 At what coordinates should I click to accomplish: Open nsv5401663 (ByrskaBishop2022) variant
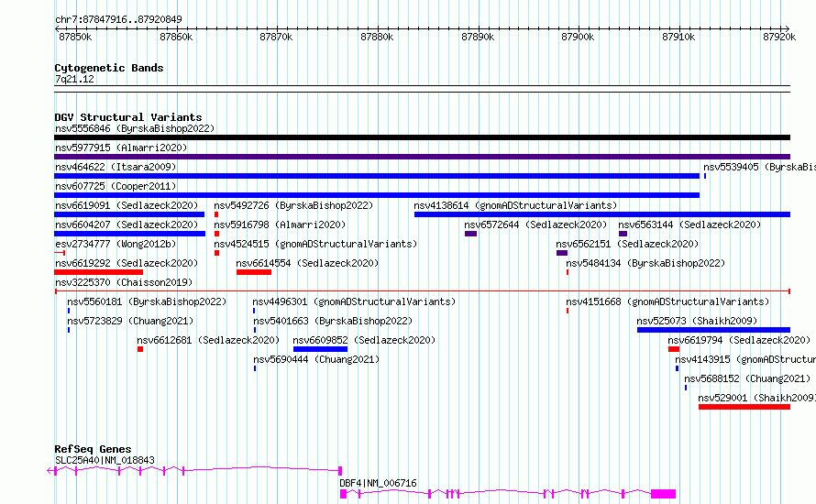pyautogui.click(x=333, y=321)
